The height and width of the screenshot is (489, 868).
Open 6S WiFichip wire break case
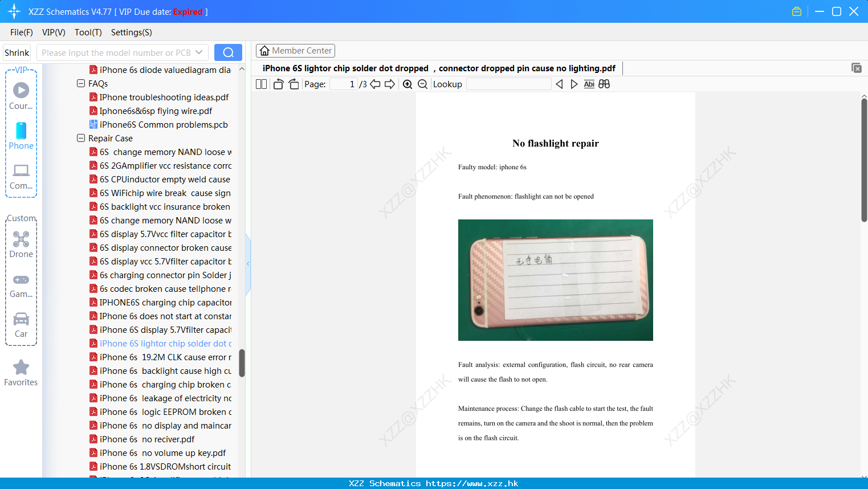click(x=165, y=193)
